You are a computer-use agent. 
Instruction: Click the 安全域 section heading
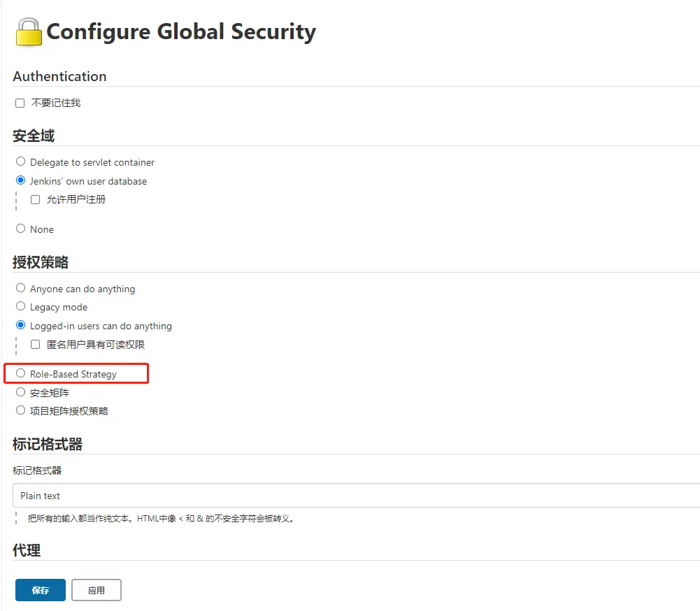34,136
